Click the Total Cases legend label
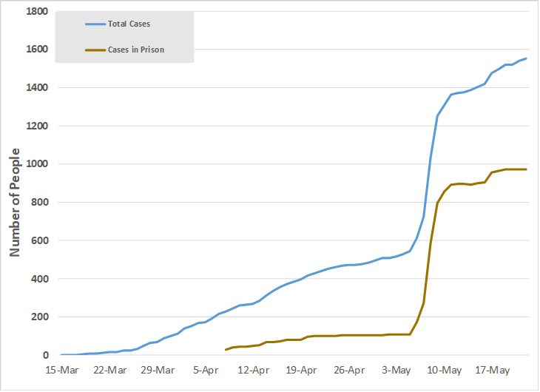 [129, 24]
